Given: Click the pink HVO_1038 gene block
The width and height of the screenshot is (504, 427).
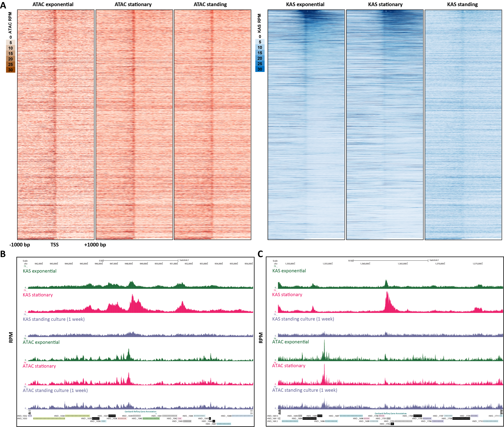Looking at the screenshot, I should (x=122, y=419).
